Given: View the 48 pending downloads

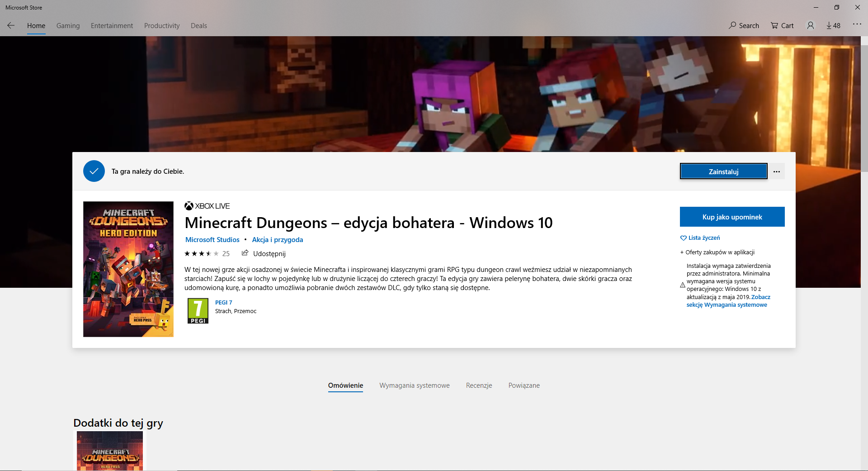Looking at the screenshot, I should 833,25.
